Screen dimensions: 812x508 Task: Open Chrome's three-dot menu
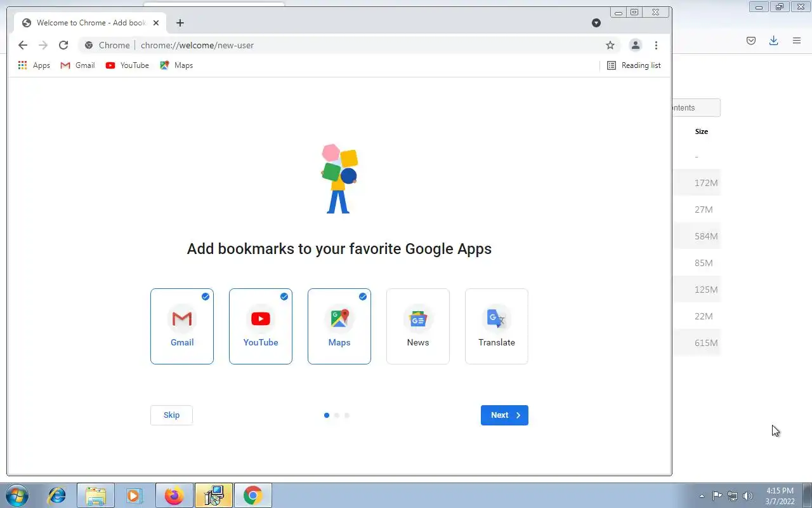(x=656, y=45)
